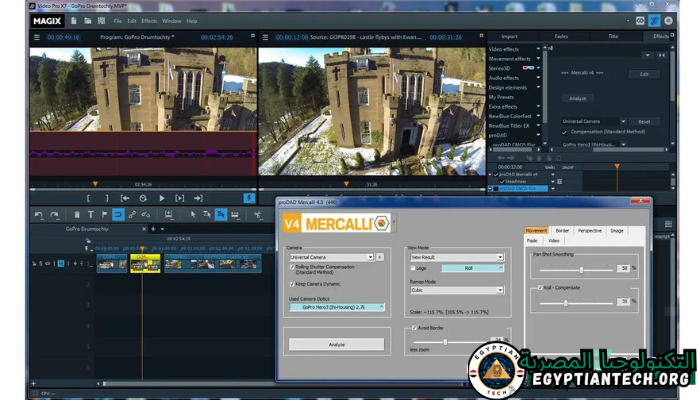Select the Title (T) tool icon

[x=91, y=214]
